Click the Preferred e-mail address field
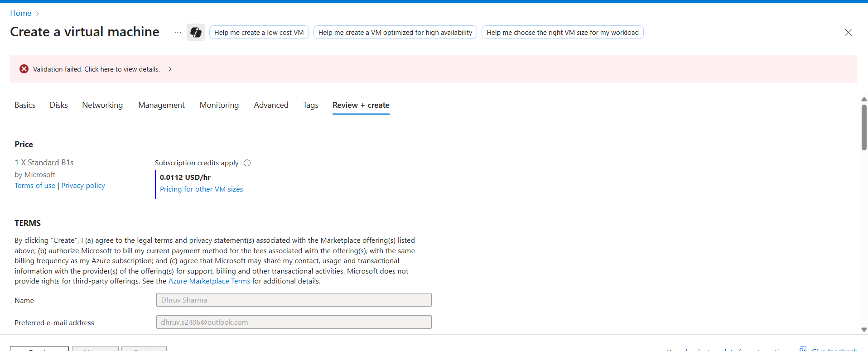This screenshot has height=351, width=868. [294, 322]
